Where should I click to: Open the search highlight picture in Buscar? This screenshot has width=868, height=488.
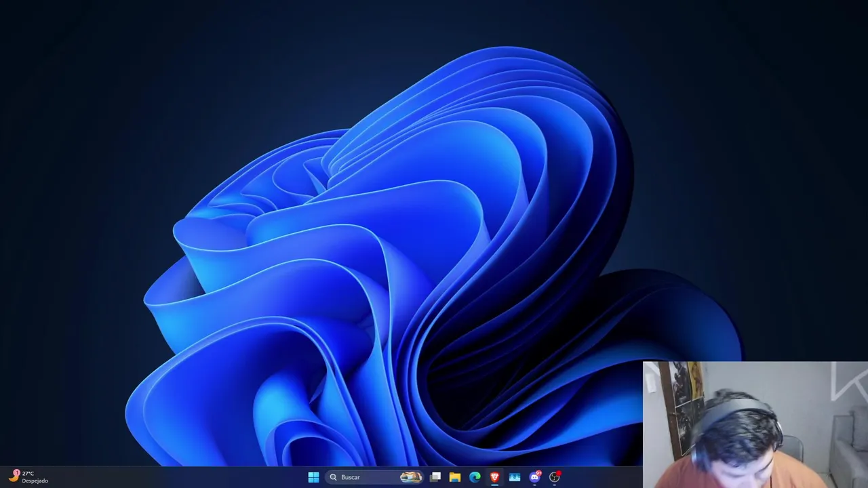pos(411,477)
